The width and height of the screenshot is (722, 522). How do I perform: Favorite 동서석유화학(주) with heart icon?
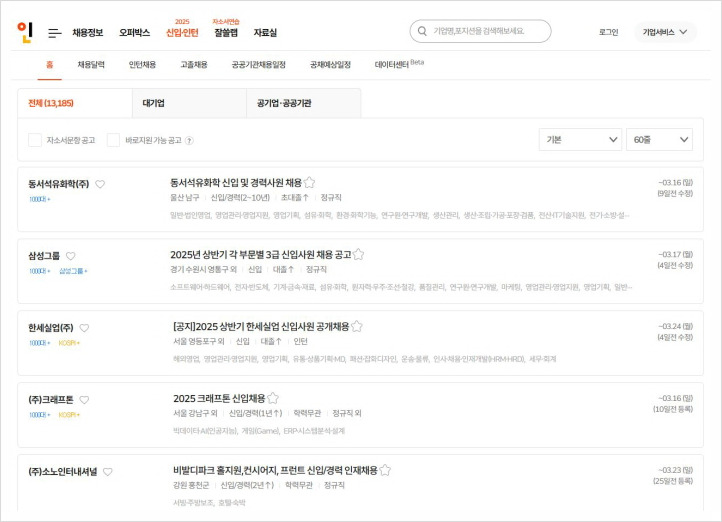100,184
